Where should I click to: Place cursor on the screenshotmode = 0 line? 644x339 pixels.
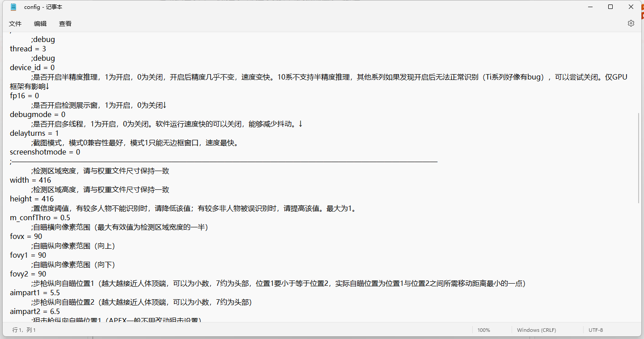coord(45,152)
